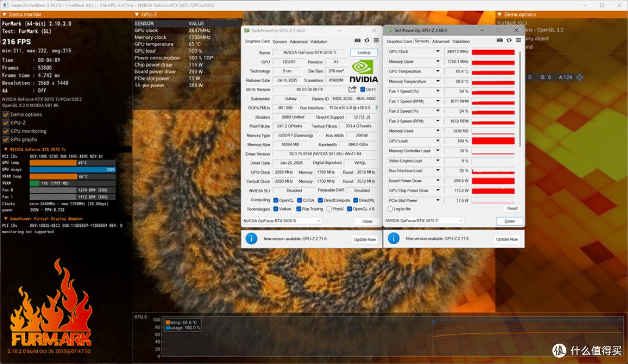
Task: Open hamburger menu in Sensors GPU-Z window
Action: tap(518, 41)
